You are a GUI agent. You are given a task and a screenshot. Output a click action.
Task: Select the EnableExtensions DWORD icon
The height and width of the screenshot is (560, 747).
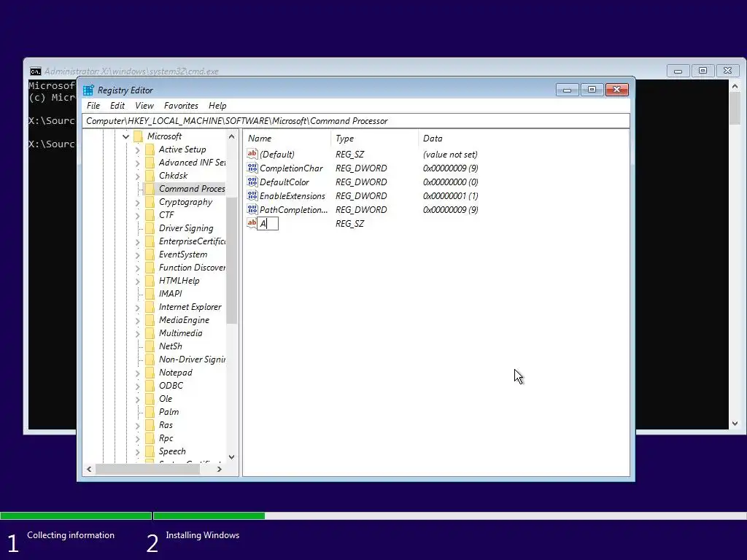pos(252,195)
